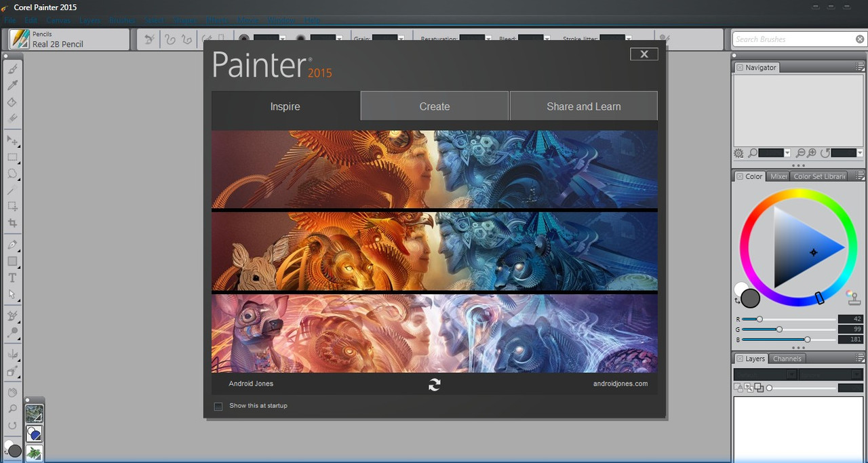Switch to the Inspire tab
The image size is (868, 463).
(285, 106)
